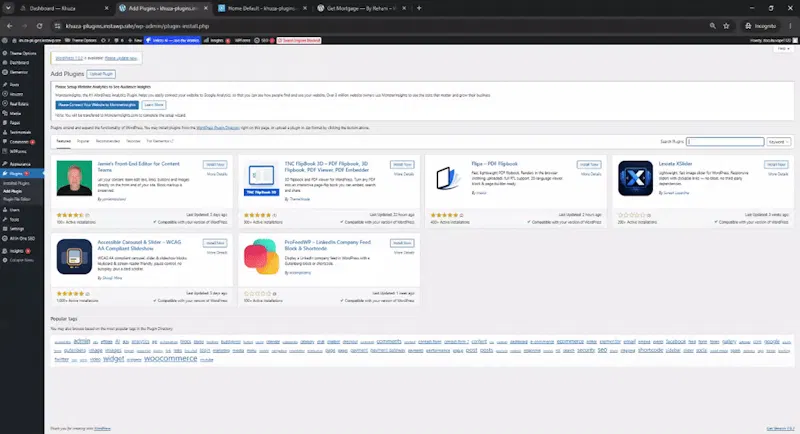Click the widget popular tag
The height and width of the screenshot is (434, 800).
[x=113, y=359]
